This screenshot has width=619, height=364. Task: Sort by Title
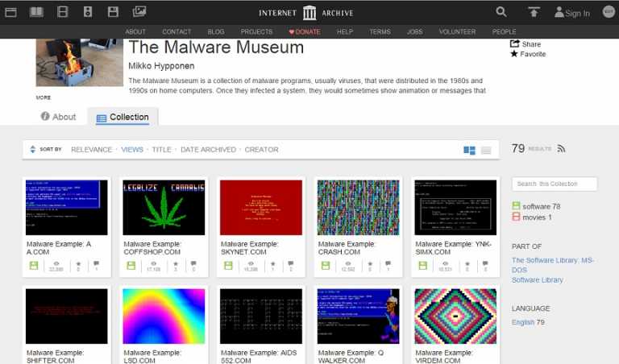pos(162,150)
